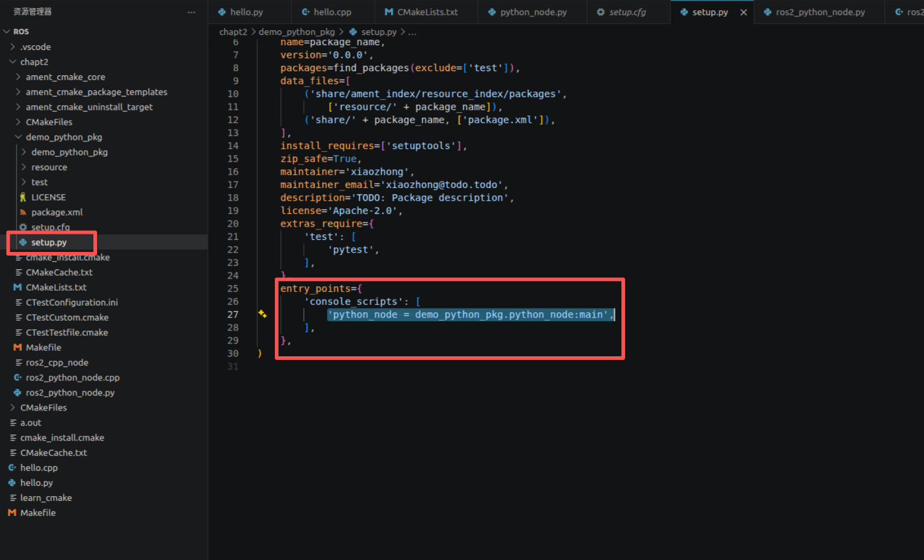
Task: Click demo_python_pkg in the breadcrumb path
Action: tap(297, 32)
